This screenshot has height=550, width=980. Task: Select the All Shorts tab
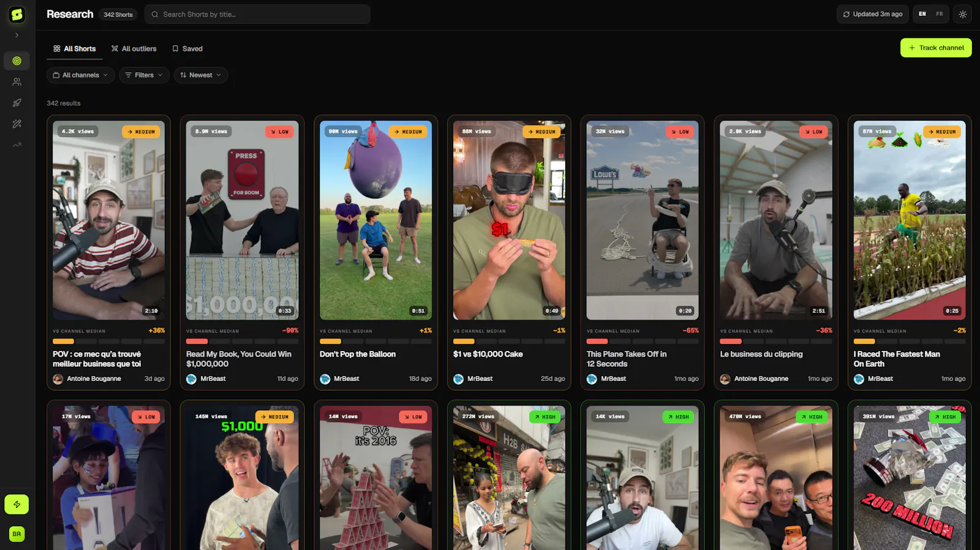75,49
